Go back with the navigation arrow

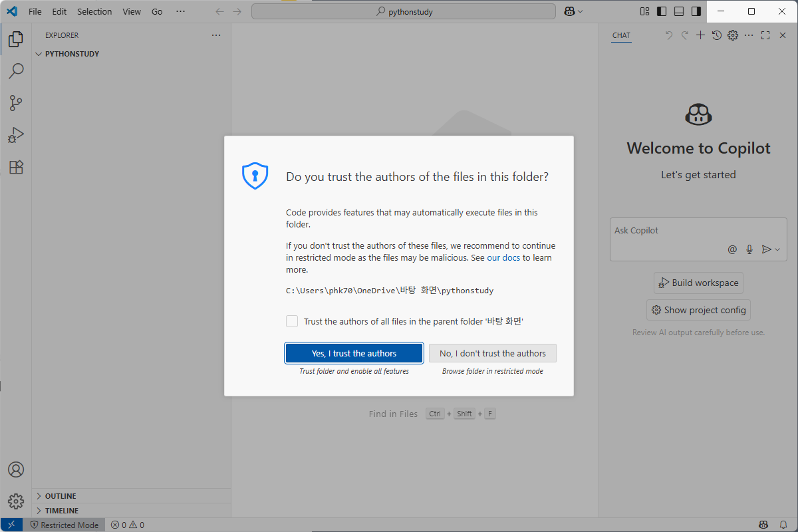tap(219, 11)
